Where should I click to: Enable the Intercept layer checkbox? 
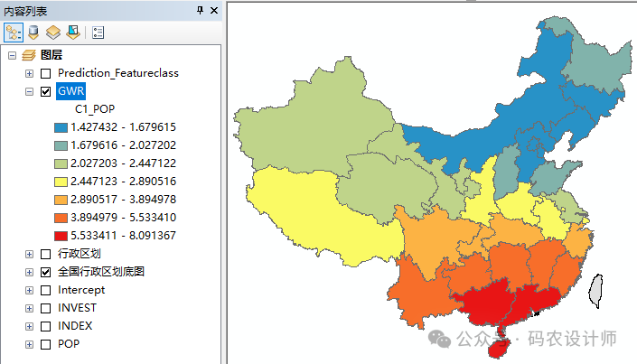pos(45,291)
